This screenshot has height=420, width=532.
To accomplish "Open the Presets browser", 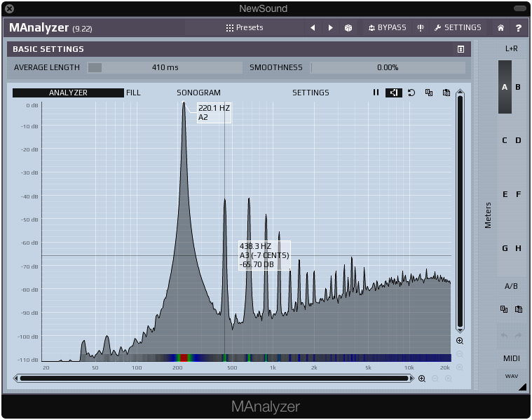I will click(x=245, y=28).
